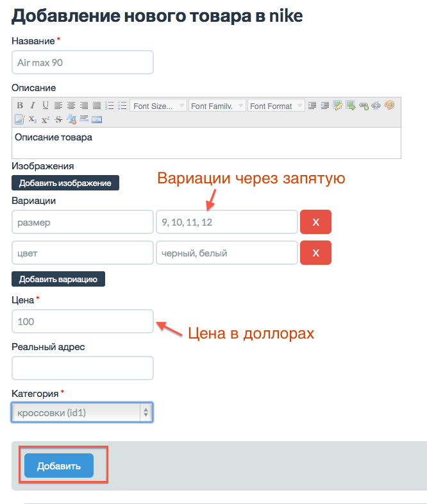Remove the цвет variation row

(315, 253)
